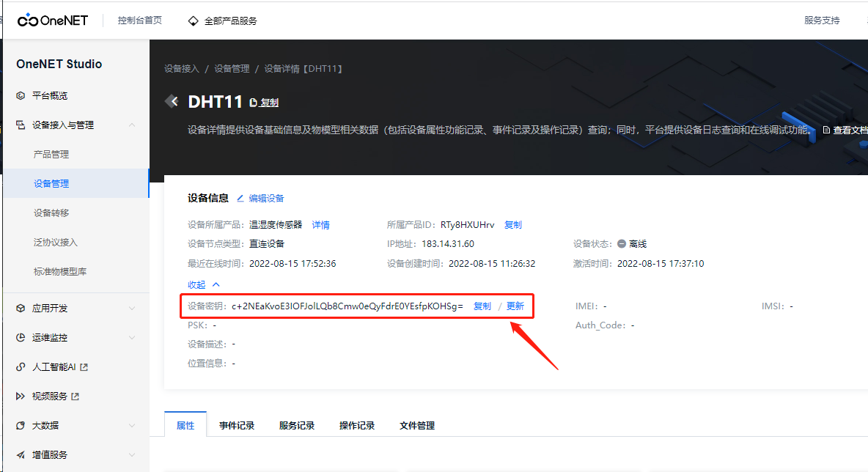This screenshot has width=868, height=472.
Task: Collapse device details with 收起
Action: 203,284
